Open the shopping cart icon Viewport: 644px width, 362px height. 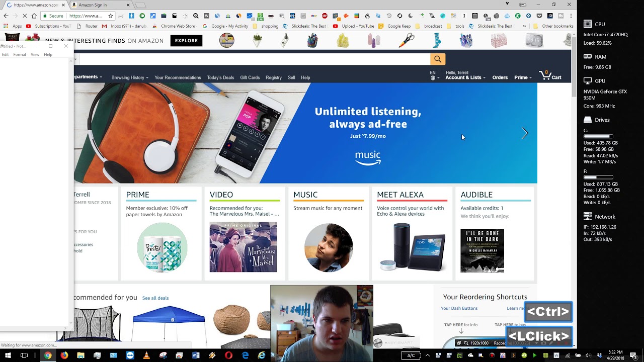550,76
